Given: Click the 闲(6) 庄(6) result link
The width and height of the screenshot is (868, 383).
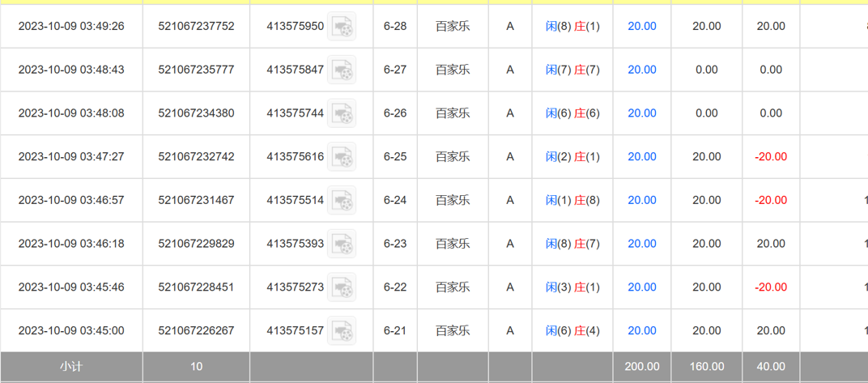Looking at the screenshot, I should [572, 113].
